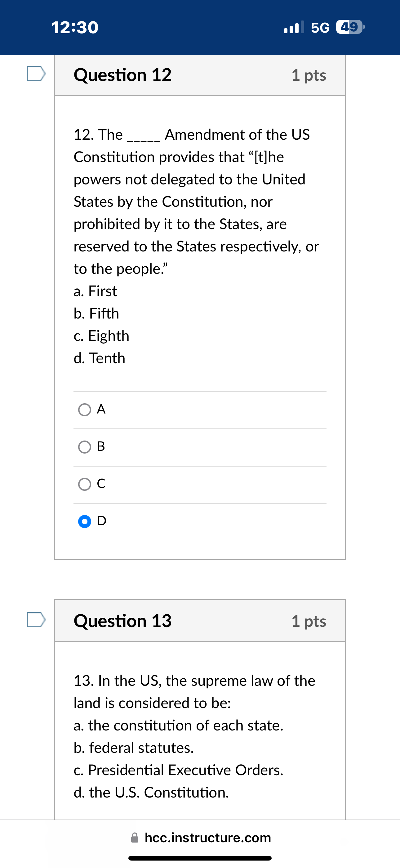Tap the cellular signal bars icon
The image size is (400, 868).
[x=294, y=27]
